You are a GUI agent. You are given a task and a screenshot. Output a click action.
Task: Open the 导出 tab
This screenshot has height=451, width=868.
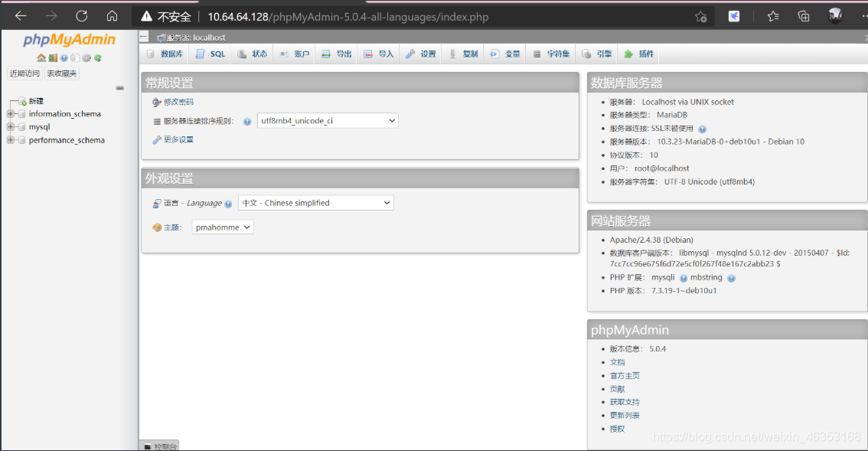(337, 54)
